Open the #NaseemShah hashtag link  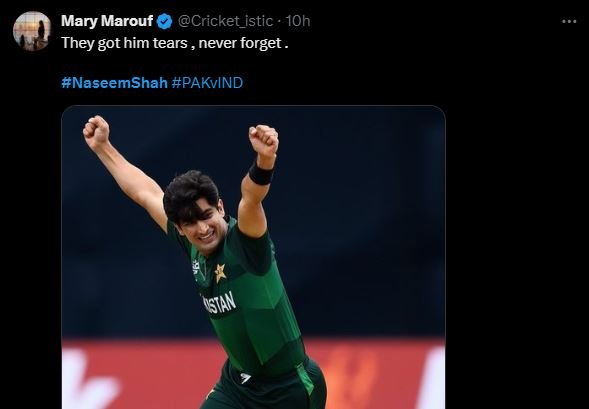click(x=114, y=83)
